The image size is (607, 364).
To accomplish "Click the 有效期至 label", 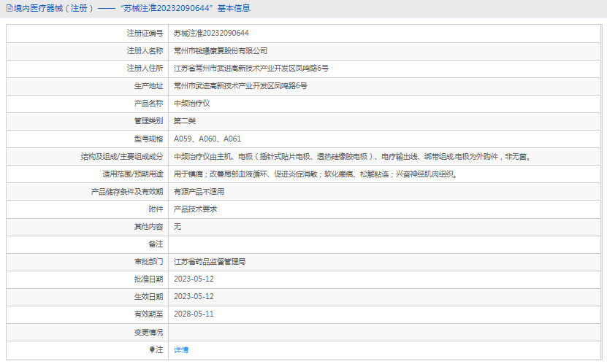I will coord(148,314).
